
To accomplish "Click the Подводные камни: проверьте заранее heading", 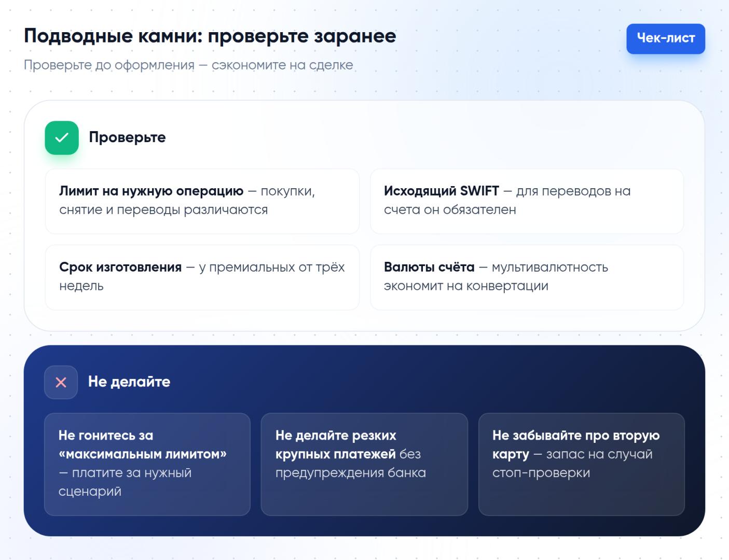I will [210, 36].
